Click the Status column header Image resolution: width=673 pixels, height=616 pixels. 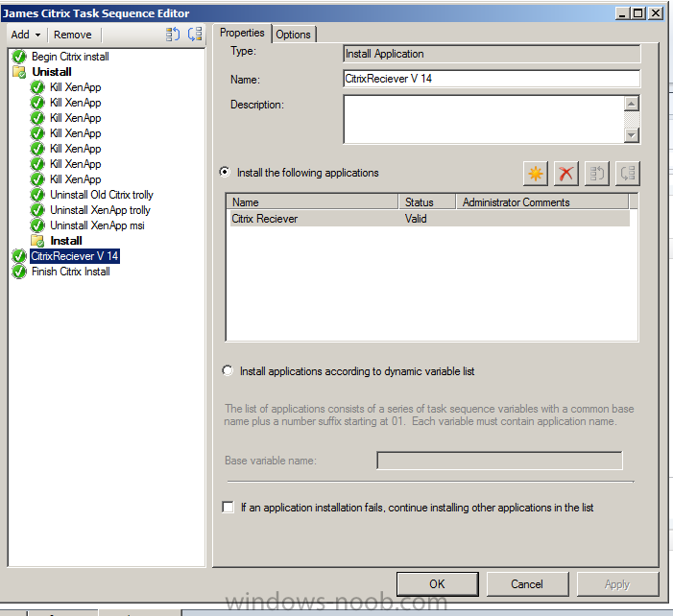click(427, 202)
